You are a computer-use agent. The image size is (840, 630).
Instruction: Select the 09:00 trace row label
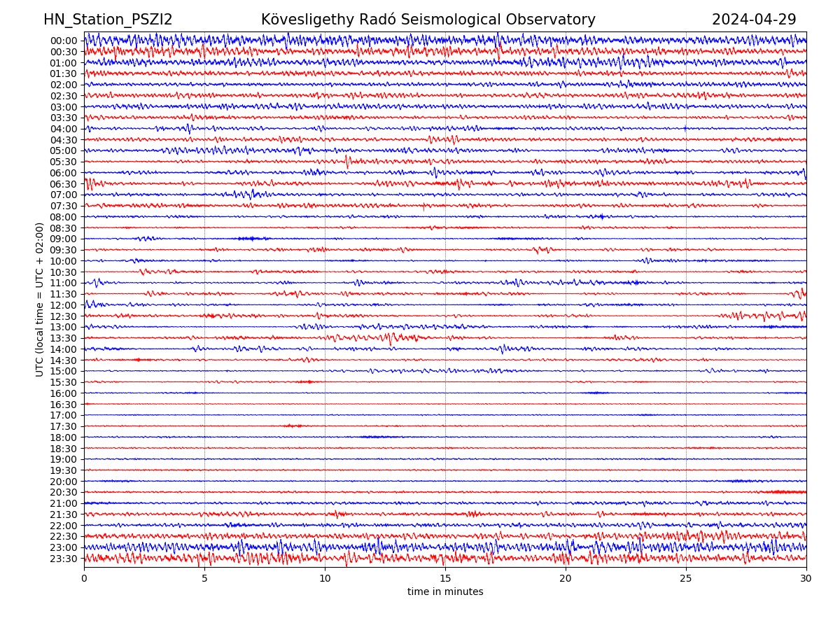pos(64,239)
